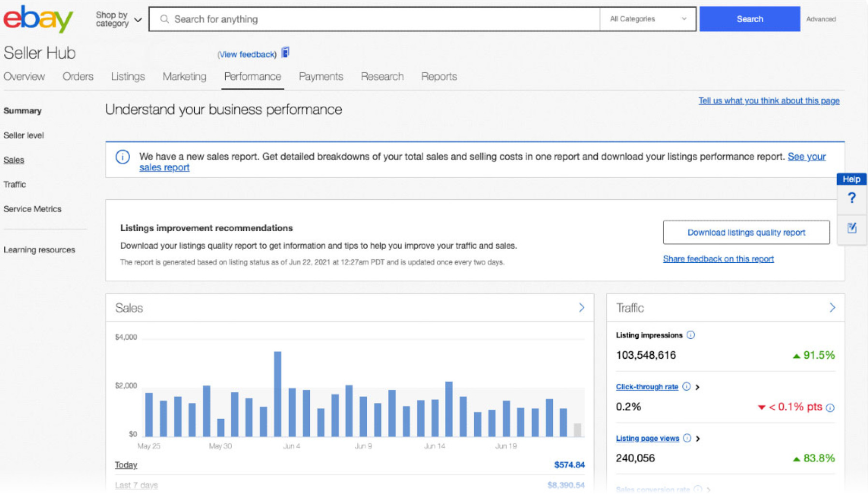
Task: Click the info icon beside the red 0.1% pts
Action: 830,408
